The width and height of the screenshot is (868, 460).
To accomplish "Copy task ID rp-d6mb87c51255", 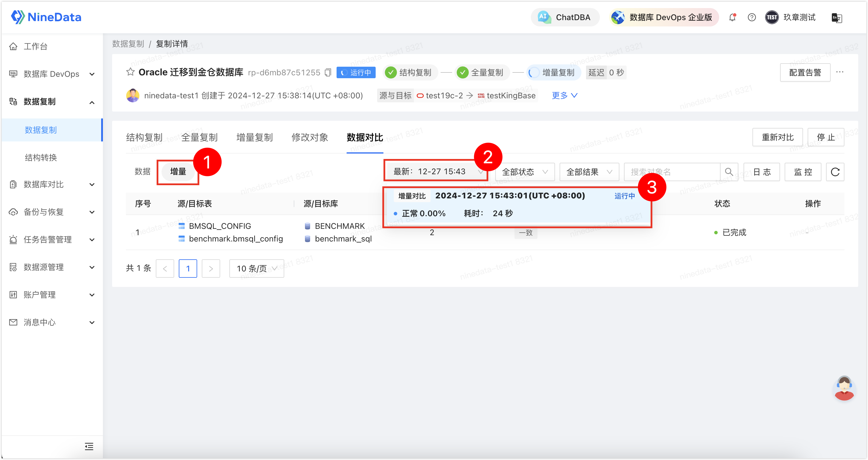I will [x=328, y=72].
